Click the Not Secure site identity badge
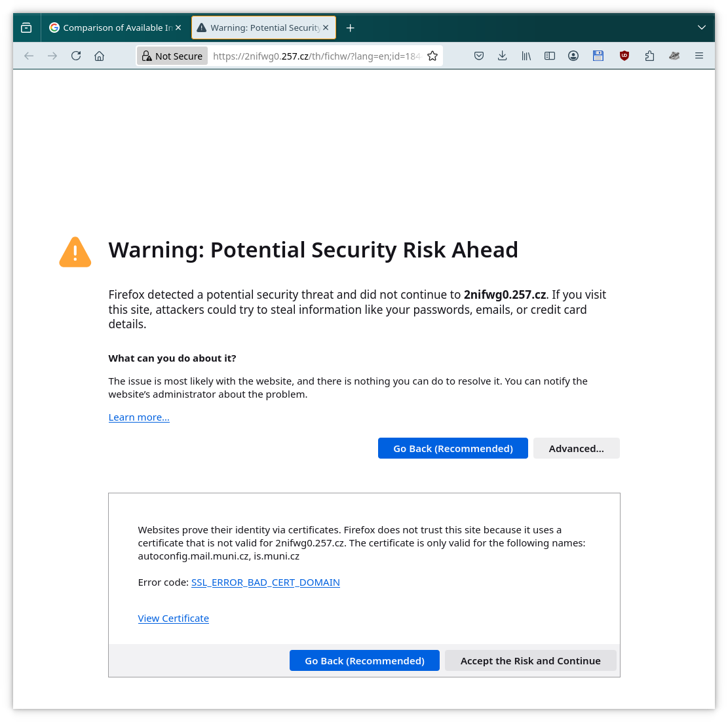The height and width of the screenshot is (722, 728). coord(172,56)
